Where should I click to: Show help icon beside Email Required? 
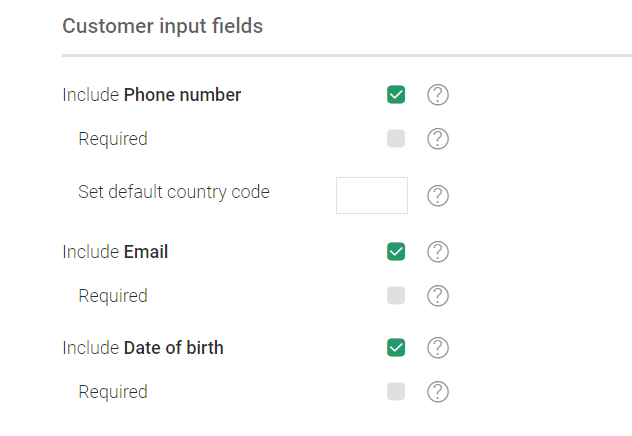(x=438, y=295)
